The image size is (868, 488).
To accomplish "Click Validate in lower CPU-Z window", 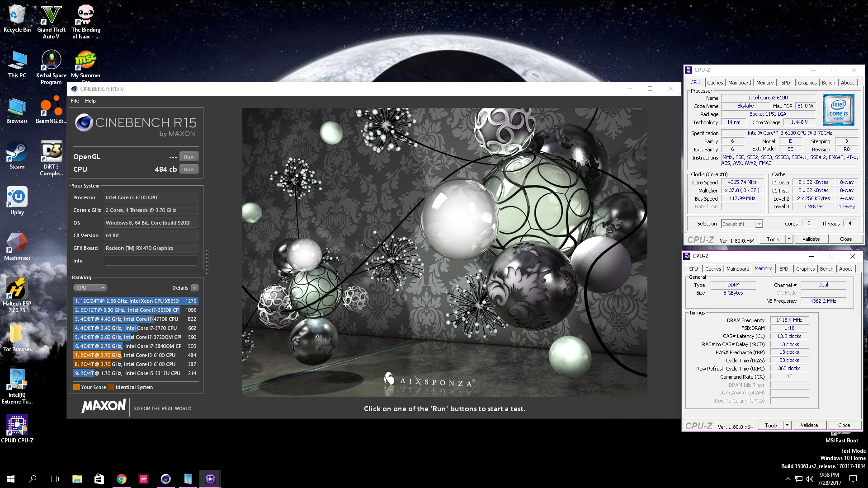I will click(x=809, y=425).
